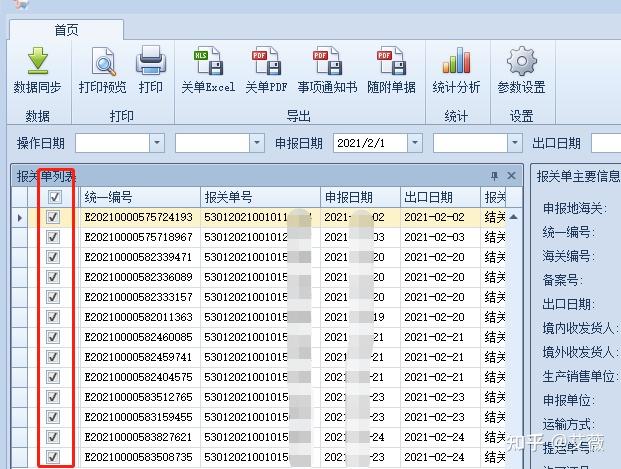Click 出口日期 cell in row E20210000583159455
The height and width of the screenshot is (469, 621).
point(440,417)
